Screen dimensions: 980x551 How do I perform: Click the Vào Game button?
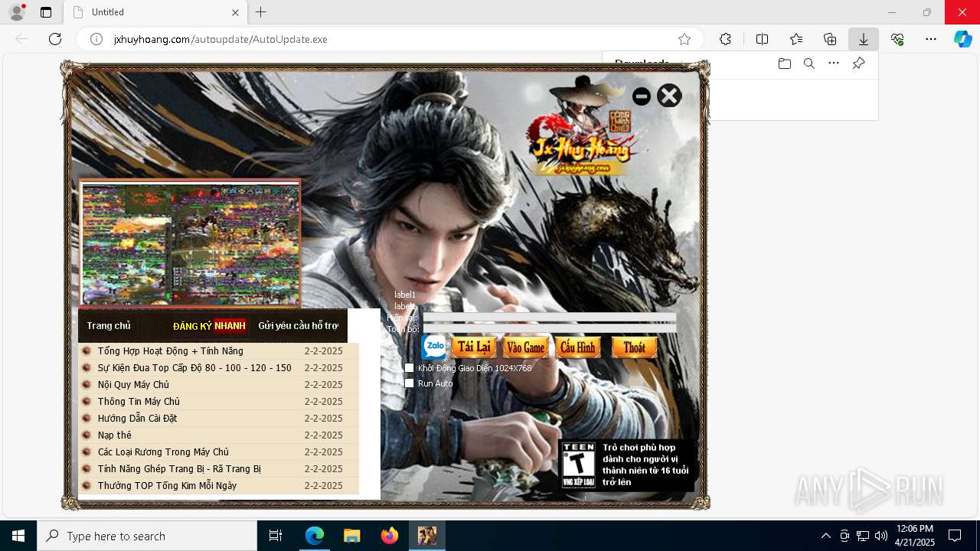526,347
